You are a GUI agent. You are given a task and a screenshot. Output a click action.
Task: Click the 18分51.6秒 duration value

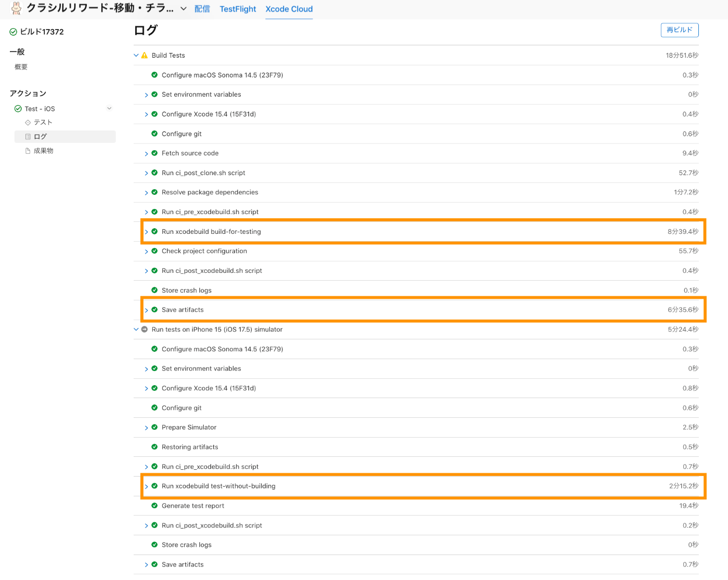tap(682, 56)
